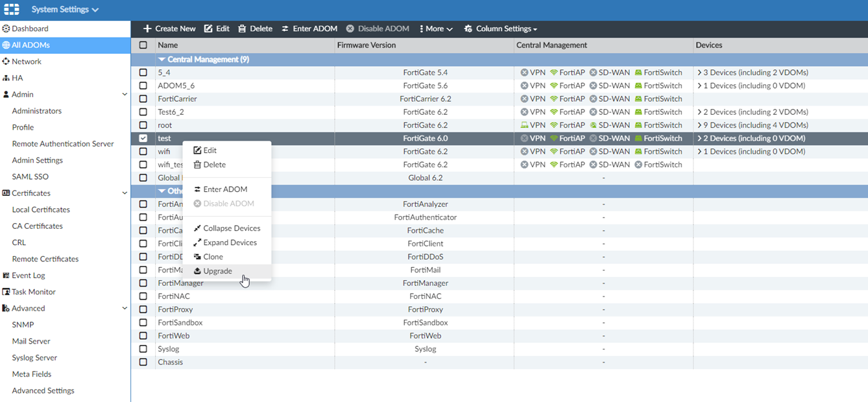The width and height of the screenshot is (868, 402).
Task: Click the toolbar Edit button
Action: [217, 29]
